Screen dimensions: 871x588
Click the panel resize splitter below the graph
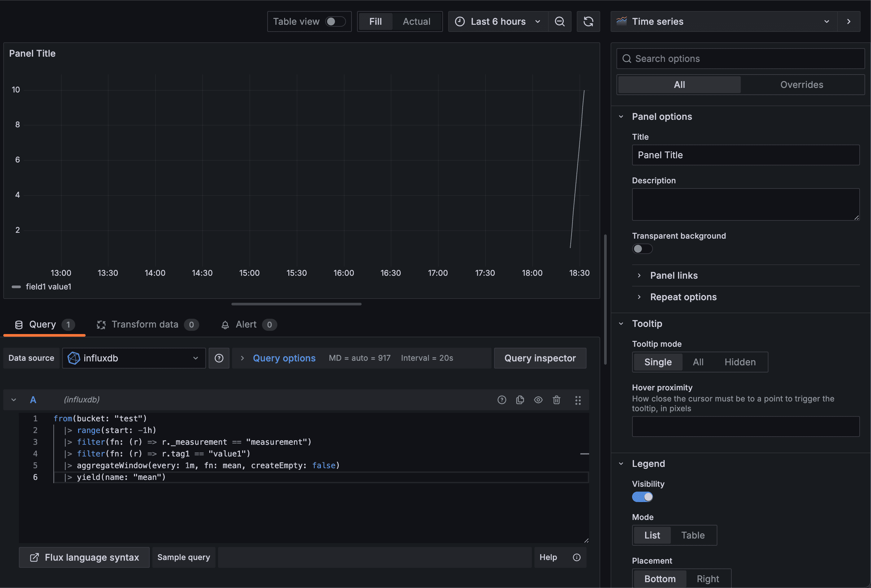(296, 304)
